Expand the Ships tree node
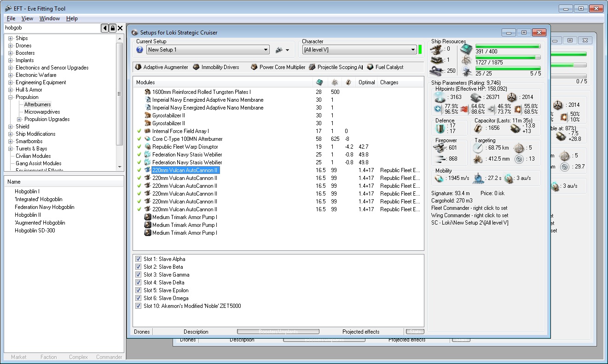 [x=11, y=38]
